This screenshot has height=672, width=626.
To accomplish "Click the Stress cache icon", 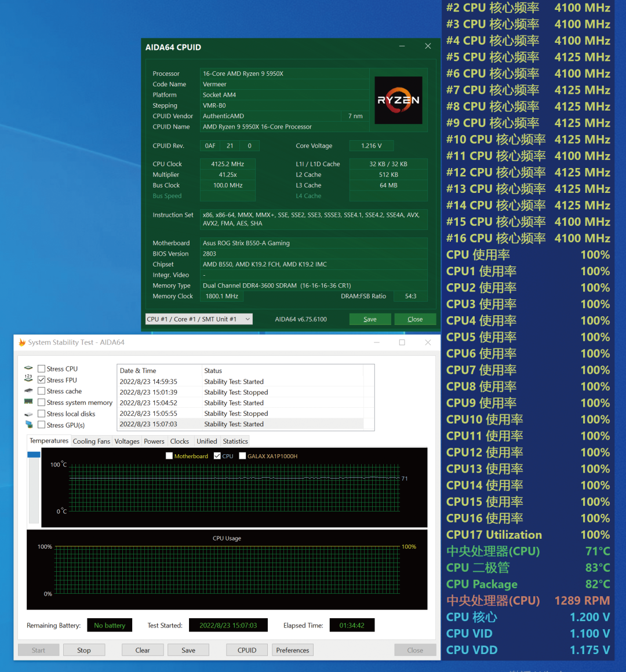I will pos(28,391).
